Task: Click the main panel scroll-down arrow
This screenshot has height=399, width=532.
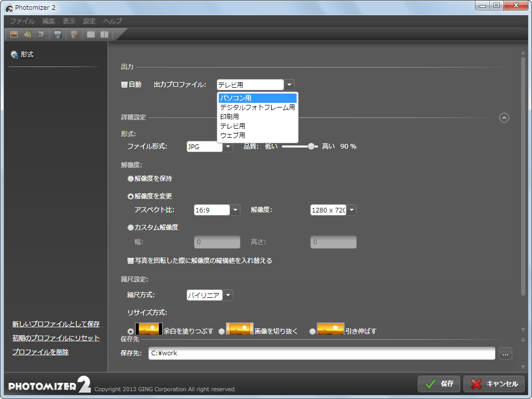Action: tap(523, 329)
